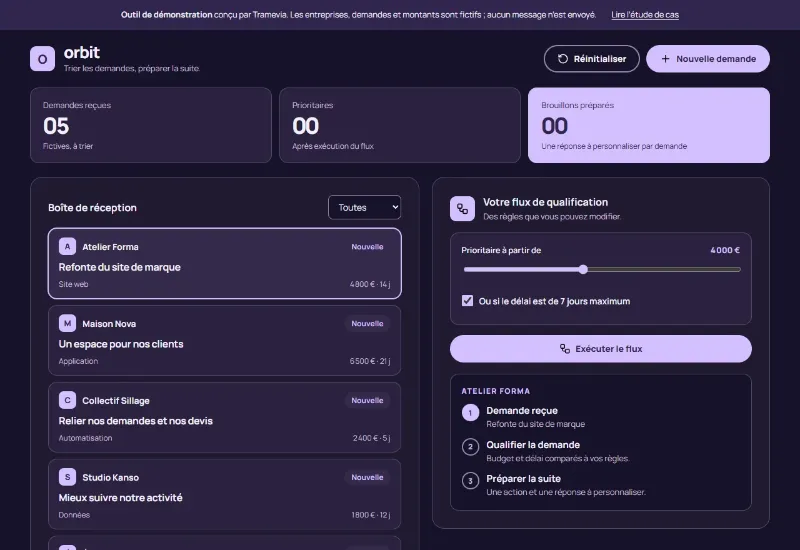Click the reset arrow icon in Réinitialiser
800x550 pixels.
(563, 59)
